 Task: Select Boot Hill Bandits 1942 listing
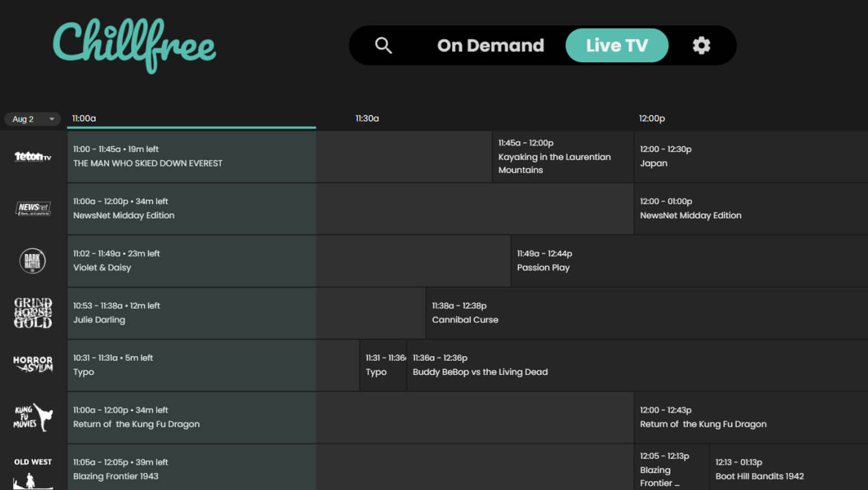pyautogui.click(x=787, y=469)
